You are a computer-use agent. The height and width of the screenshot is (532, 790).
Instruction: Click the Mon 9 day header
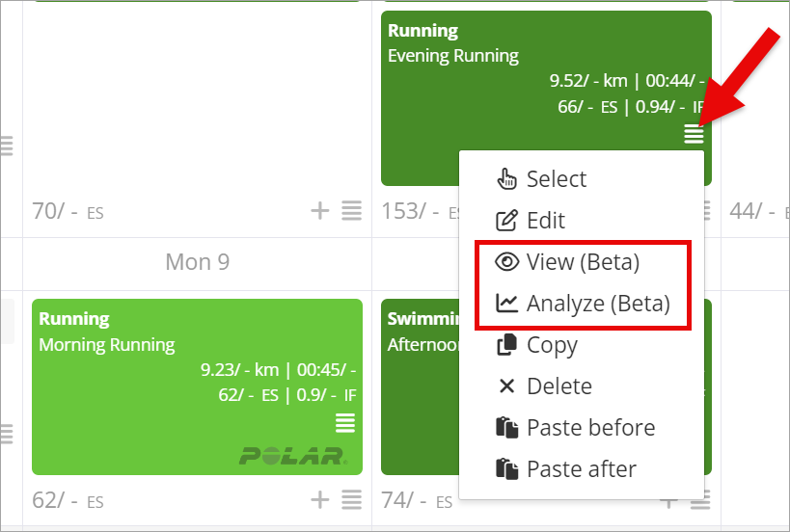click(x=198, y=262)
